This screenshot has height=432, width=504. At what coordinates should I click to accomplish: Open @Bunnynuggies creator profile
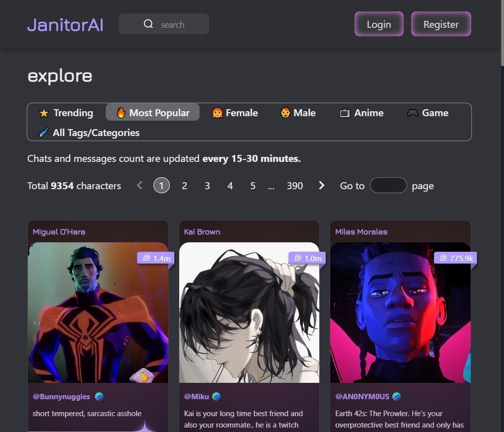tap(62, 396)
